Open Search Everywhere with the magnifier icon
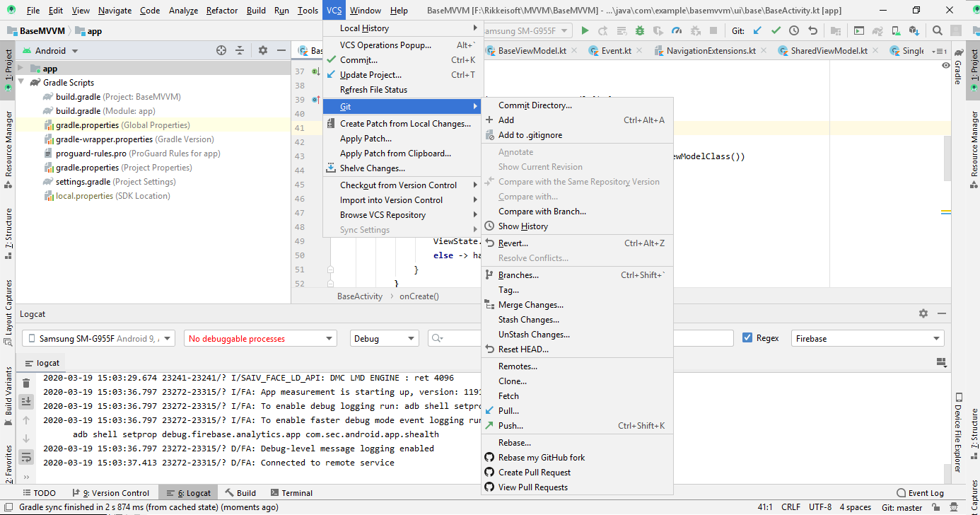Viewport: 980px width, 515px height. tap(937, 31)
